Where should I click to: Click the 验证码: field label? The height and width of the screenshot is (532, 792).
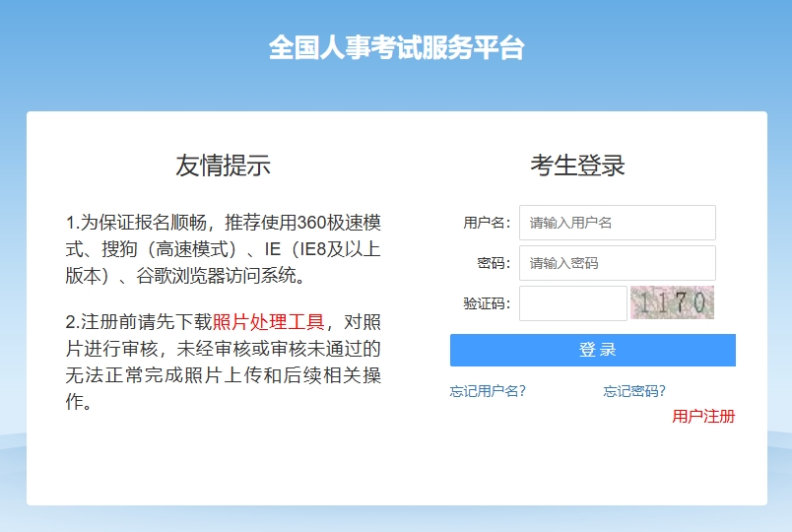coord(487,303)
